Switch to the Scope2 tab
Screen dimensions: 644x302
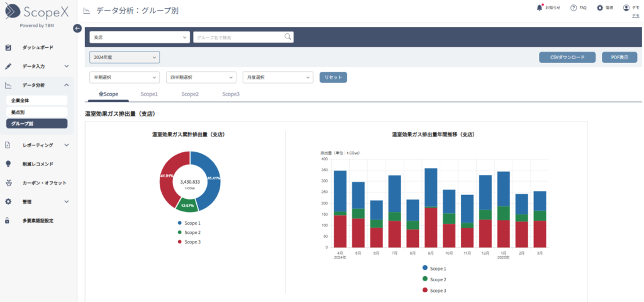[x=190, y=94]
